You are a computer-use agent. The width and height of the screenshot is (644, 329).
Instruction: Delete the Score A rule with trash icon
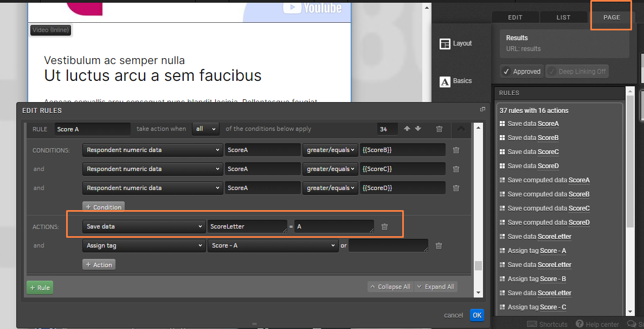coord(439,129)
